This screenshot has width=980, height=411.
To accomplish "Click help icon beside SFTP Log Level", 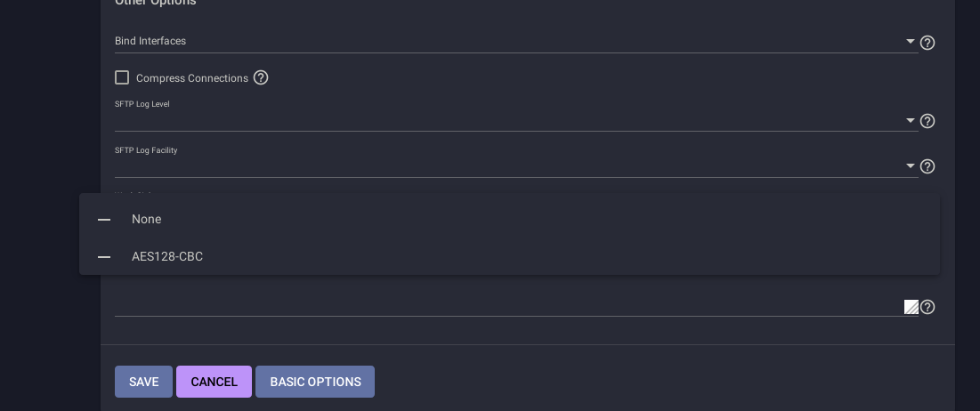I will (x=927, y=121).
